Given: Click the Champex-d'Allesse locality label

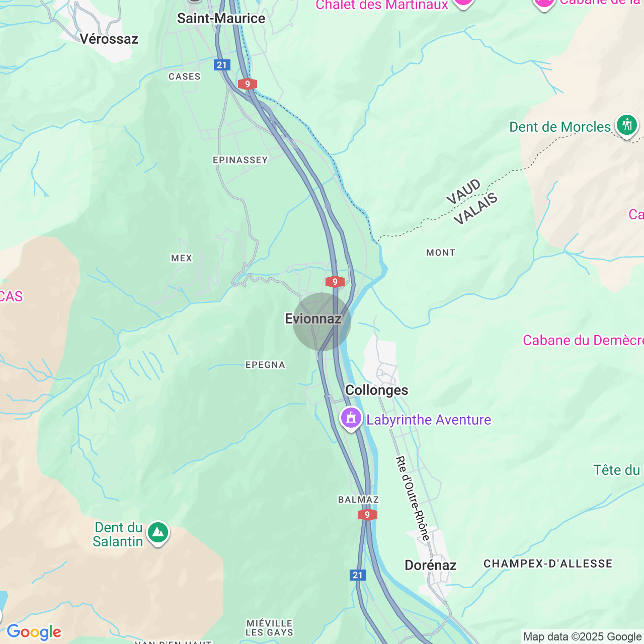Looking at the screenshot, I should coord(548,563).
